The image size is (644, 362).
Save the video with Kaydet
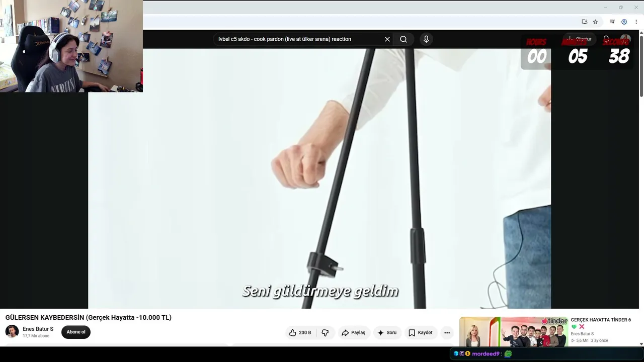[421, 333]
